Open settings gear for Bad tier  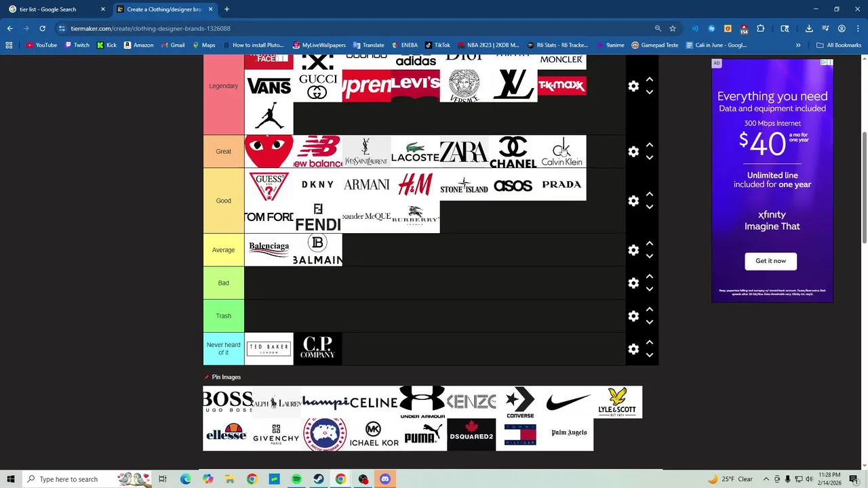(633, 283)
